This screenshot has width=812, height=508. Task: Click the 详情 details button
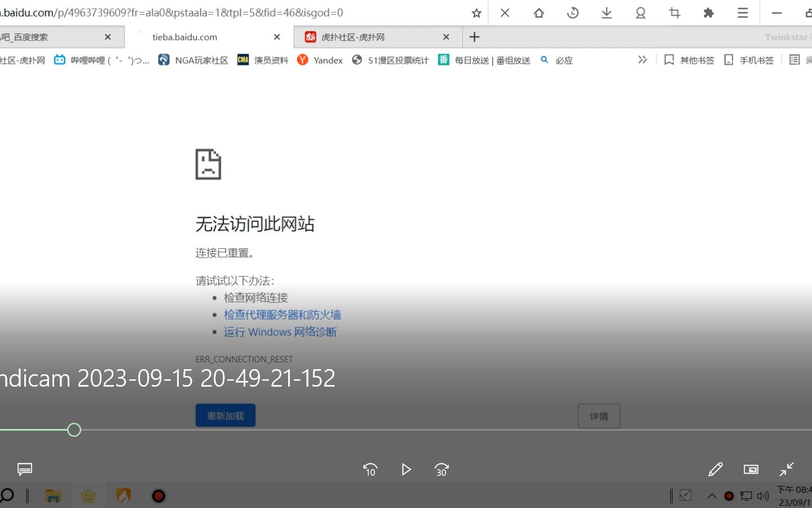coord(599,416)
